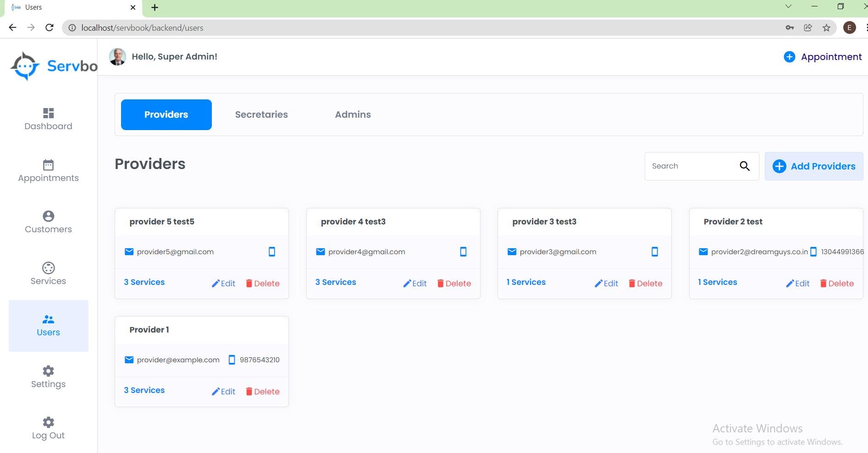Edit provider 5 test5
The height and width of the screenshot is (453, 868).
(x=223, y=284)
